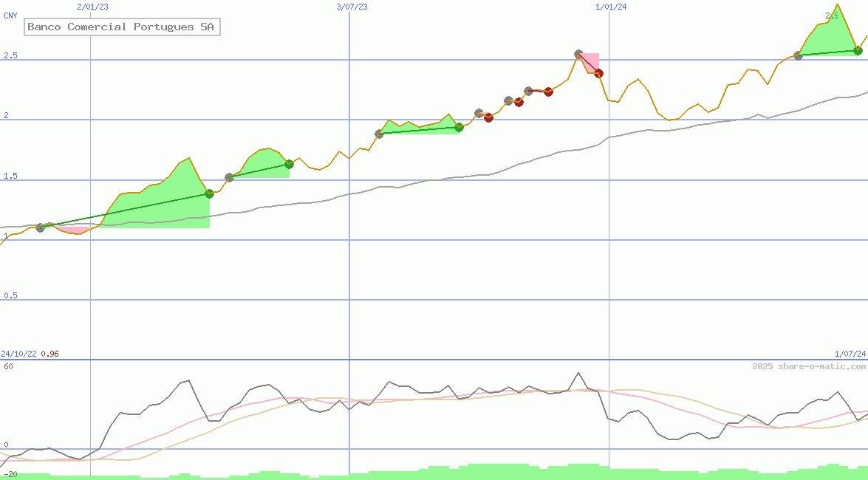Click the 1/07/24 end date label

pos(850,354)
